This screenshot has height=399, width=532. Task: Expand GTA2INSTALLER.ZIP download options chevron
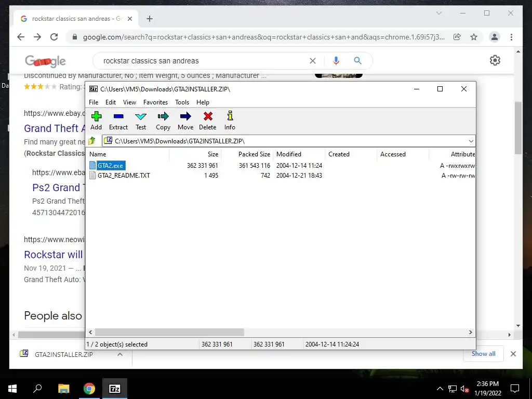pos(120,354)
